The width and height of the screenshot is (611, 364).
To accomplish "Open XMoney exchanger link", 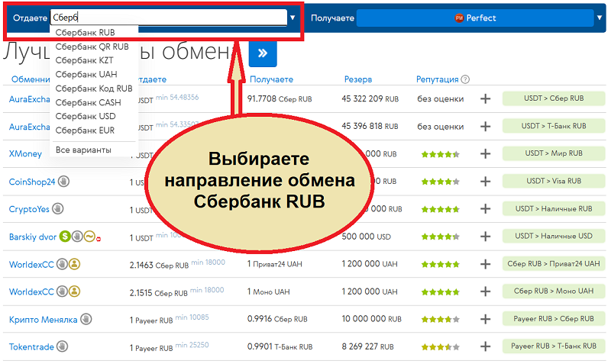I will pos(25,154).
